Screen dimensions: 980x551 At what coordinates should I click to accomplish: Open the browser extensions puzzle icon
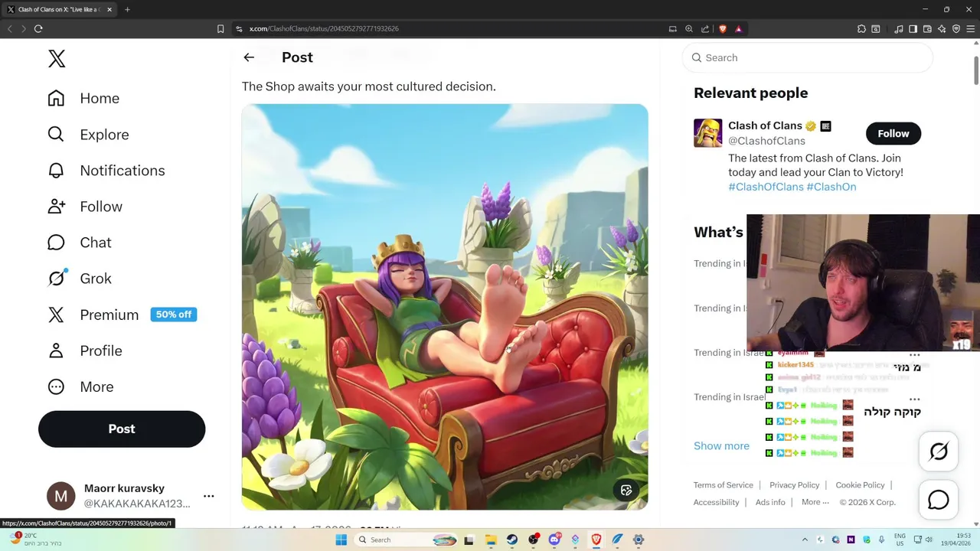(861, 28)
